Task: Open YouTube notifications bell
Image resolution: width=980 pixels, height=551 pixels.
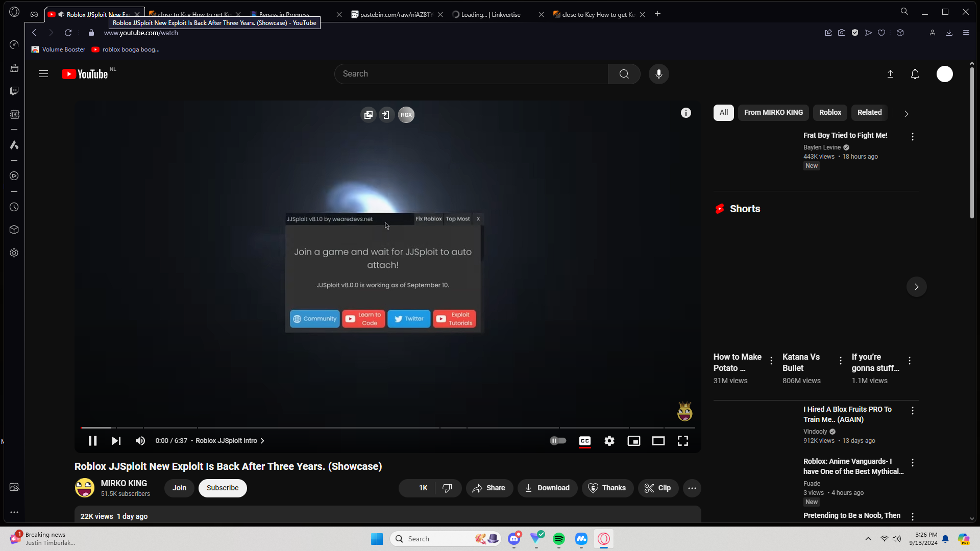Action: click(915, 74)
